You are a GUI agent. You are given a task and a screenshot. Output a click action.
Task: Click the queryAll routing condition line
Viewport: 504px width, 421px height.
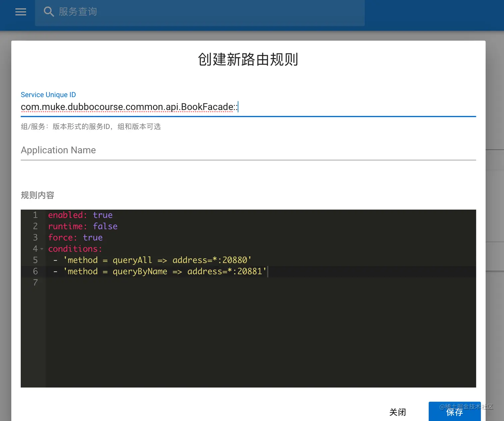point(152,260)
